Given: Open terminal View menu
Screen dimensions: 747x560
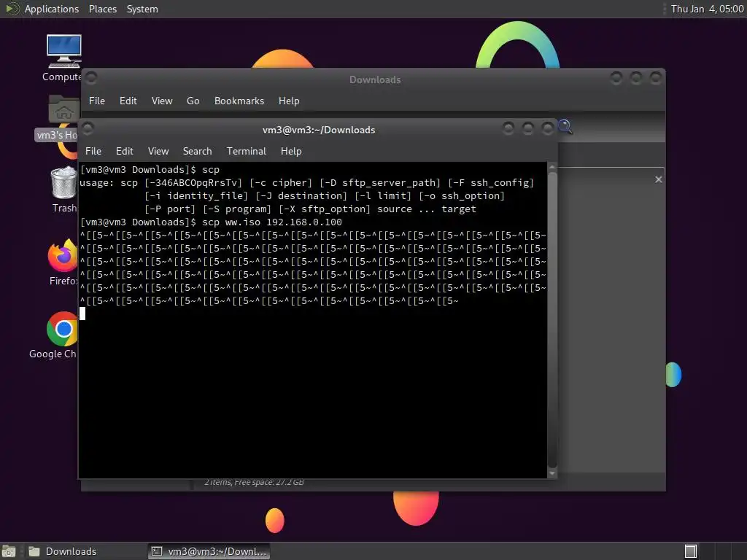Looking at the screenshot, I should [158, 151].
